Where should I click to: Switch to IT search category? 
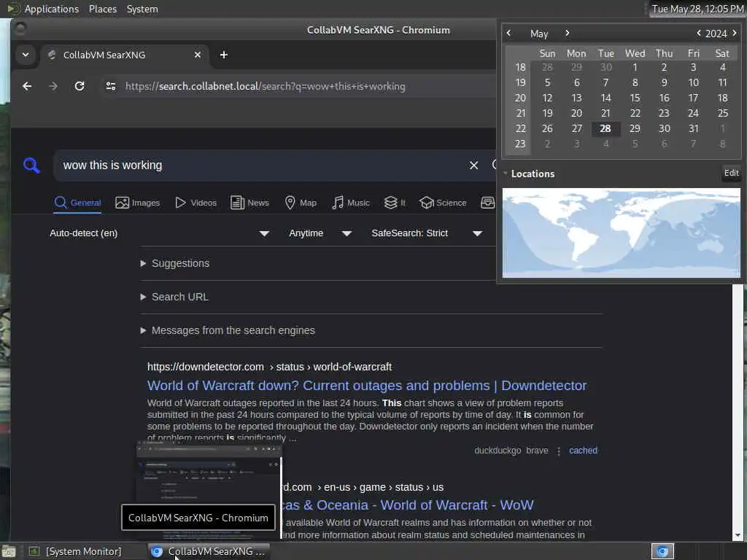coord(395,203)
